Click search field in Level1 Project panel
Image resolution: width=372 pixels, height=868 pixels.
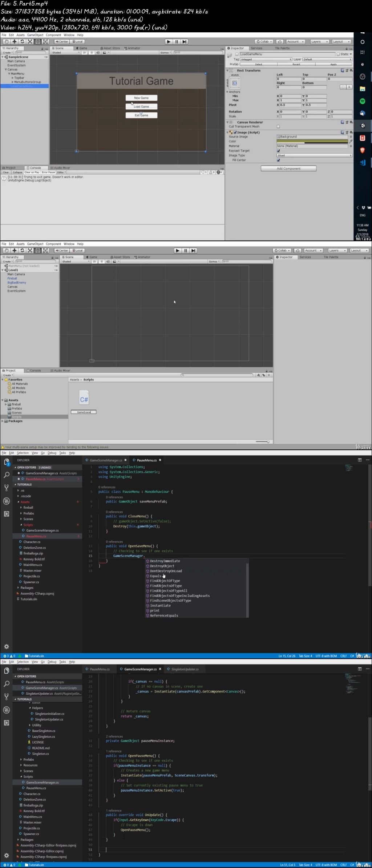tap(217, 375)
